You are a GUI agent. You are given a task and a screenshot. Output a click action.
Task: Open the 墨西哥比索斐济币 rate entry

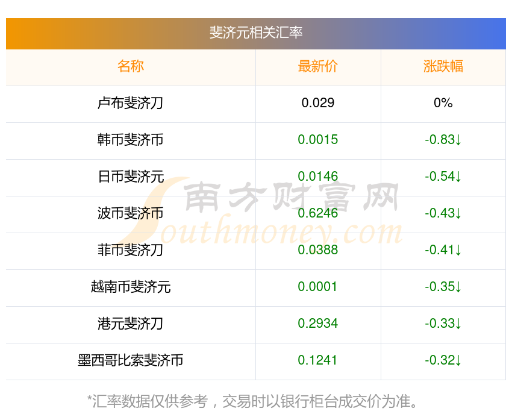[131, 360]
